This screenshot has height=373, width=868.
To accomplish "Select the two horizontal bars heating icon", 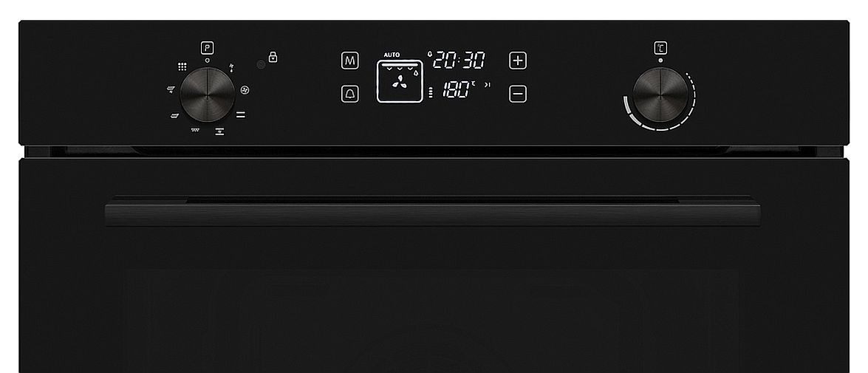I will click(x=241, y=115).
